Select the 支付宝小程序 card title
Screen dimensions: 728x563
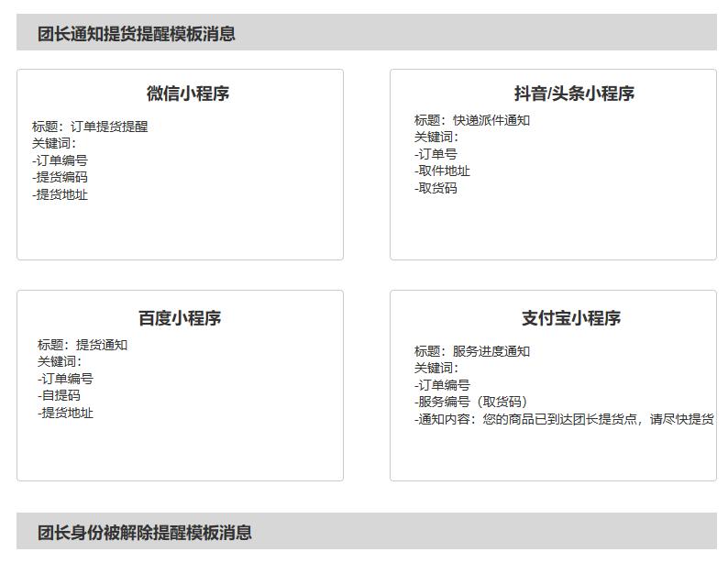(x=571, y=318)
